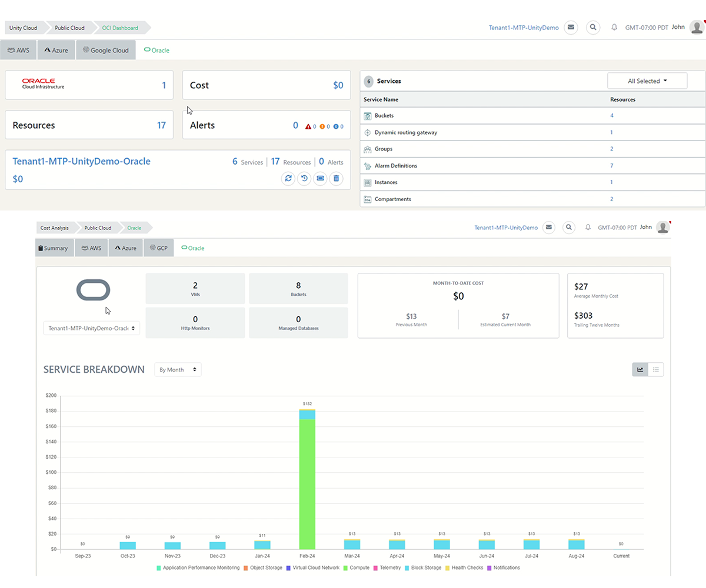Click the OCI Dashboard breadcrumb

click(120, 28)
